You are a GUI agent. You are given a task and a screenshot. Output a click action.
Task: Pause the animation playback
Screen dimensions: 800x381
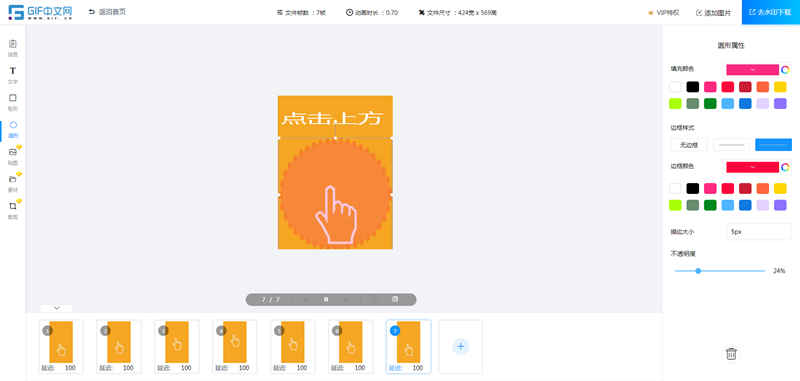[326, 299]
